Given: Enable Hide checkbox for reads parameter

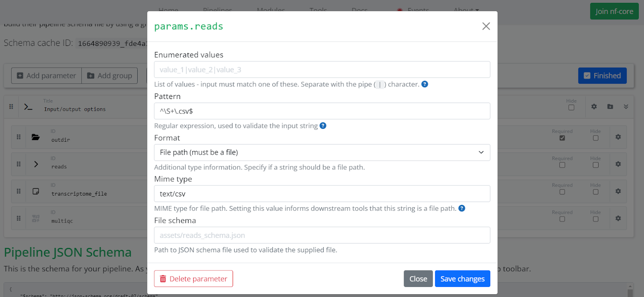Looking at the screenshot, I should pyautogui.click(x=595, y=165).
